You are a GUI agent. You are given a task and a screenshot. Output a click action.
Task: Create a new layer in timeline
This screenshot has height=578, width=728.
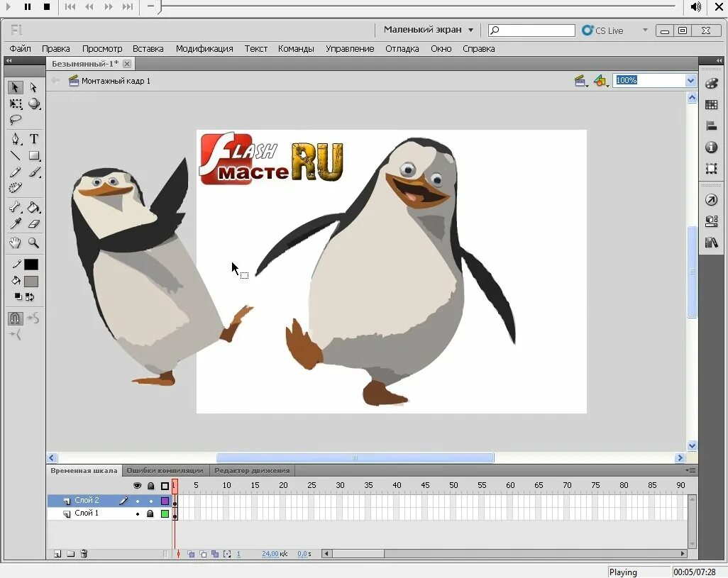[x=57, y=553]
